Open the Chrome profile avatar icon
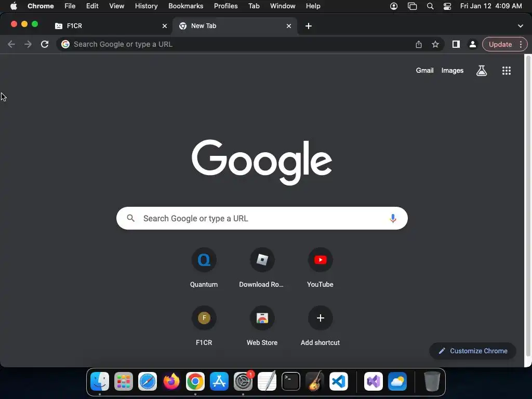This screenshot has width=532, height=399. [472, 44]
